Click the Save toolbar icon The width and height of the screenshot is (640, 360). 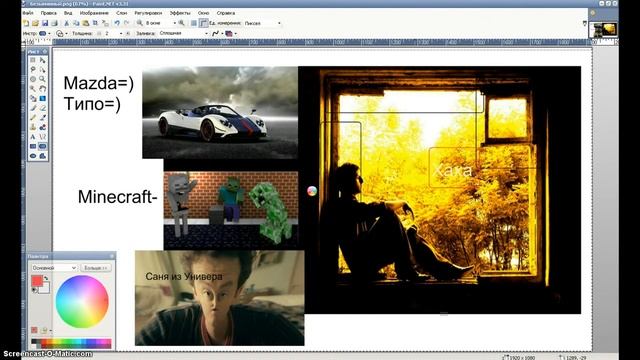[45, 23]
